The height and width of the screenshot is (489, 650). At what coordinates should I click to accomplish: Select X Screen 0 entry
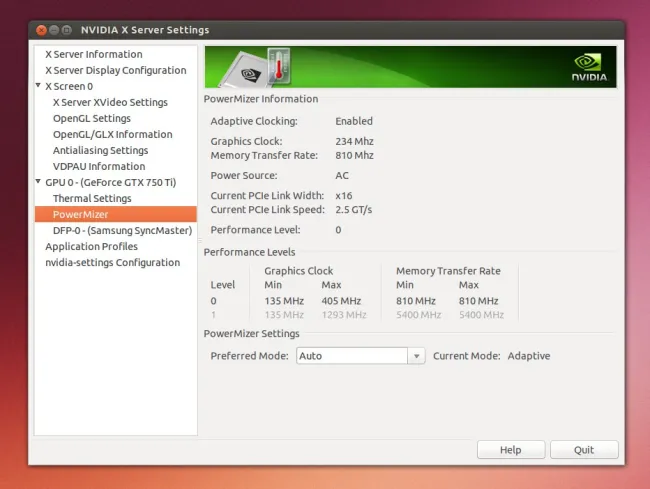(x=69, y=86)
